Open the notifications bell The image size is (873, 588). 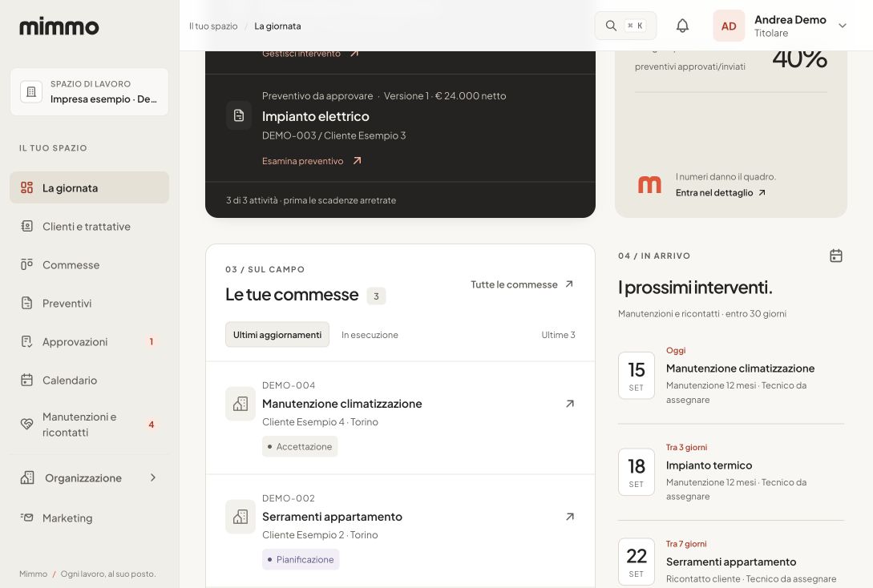click(682, 26)
